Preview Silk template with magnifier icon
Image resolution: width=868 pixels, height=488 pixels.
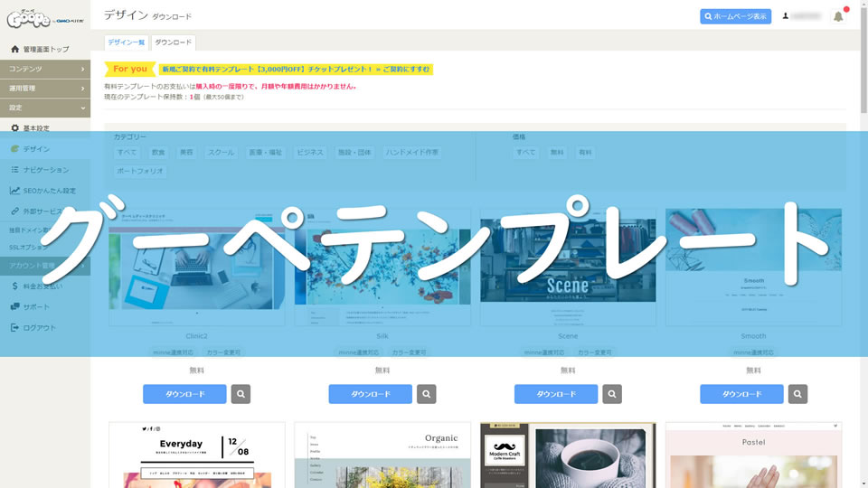pyautogui.click(x=426, y=394)
